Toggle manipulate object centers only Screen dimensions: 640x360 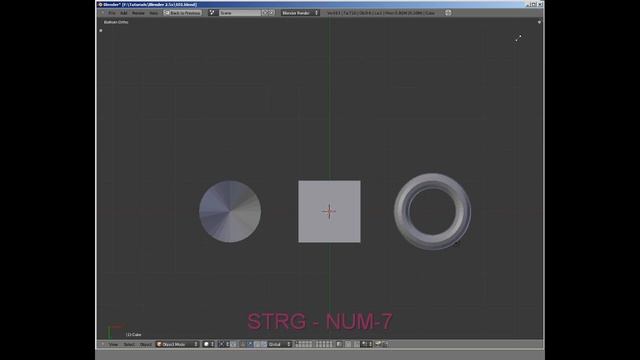coord(233,344)
